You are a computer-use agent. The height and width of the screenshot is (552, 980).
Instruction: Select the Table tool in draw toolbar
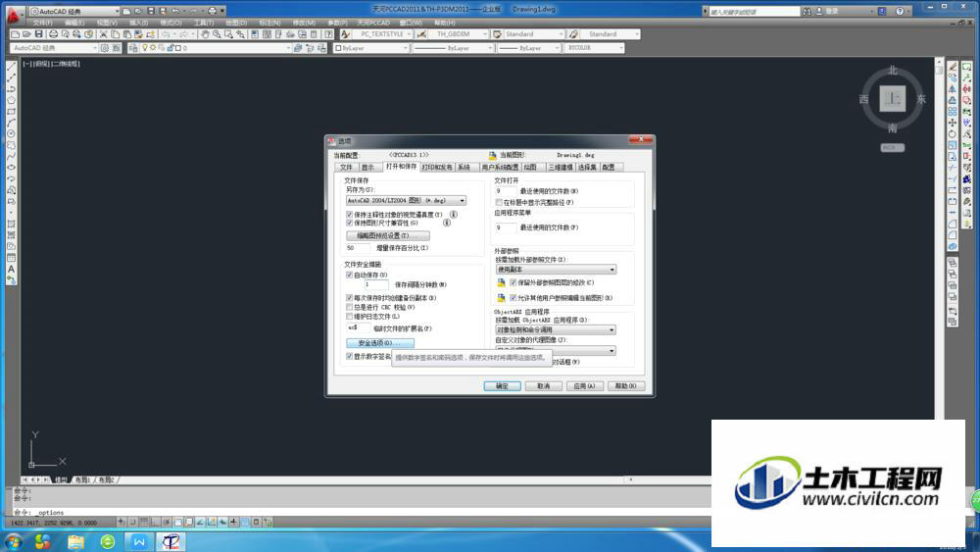(11, 258)
